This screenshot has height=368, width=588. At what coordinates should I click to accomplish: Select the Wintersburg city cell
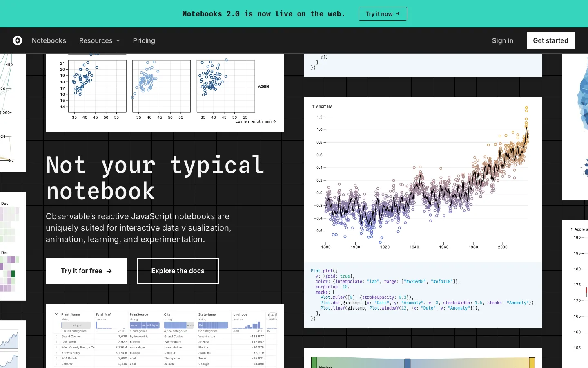173,342
